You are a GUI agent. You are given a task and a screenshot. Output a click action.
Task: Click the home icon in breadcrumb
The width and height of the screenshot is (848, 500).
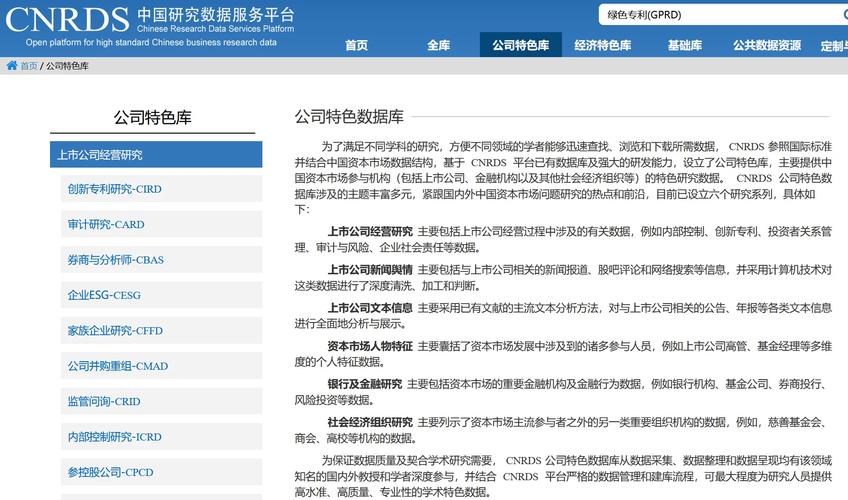click(x=12, y=65)
